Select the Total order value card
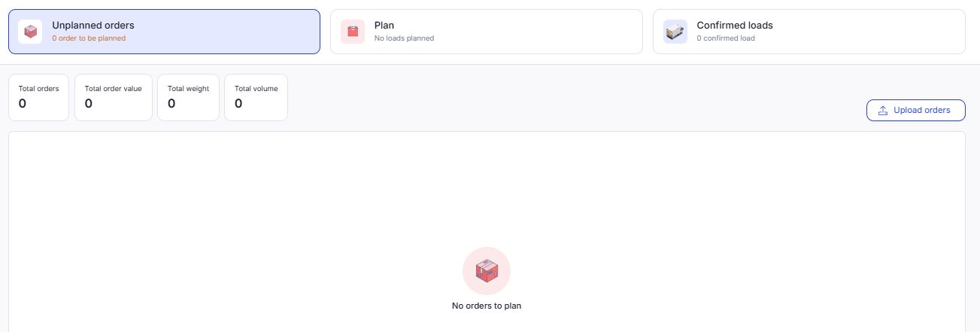The image size is (980, 332). pos(113,97)
